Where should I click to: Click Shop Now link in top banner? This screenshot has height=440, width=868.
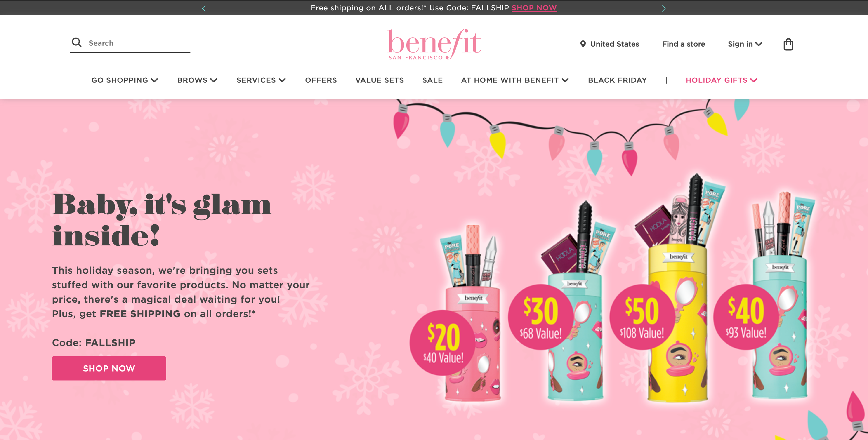click(x=534, y=8)
